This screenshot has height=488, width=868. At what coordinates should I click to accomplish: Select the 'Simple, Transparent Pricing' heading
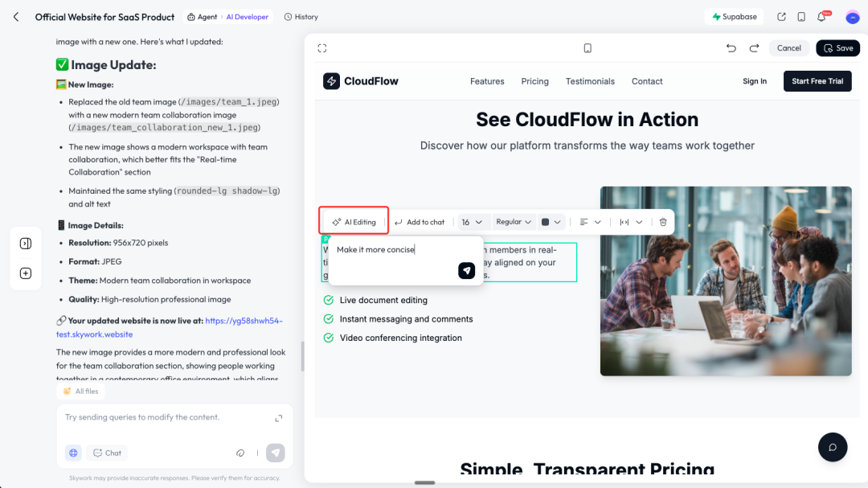coord(587,468)
